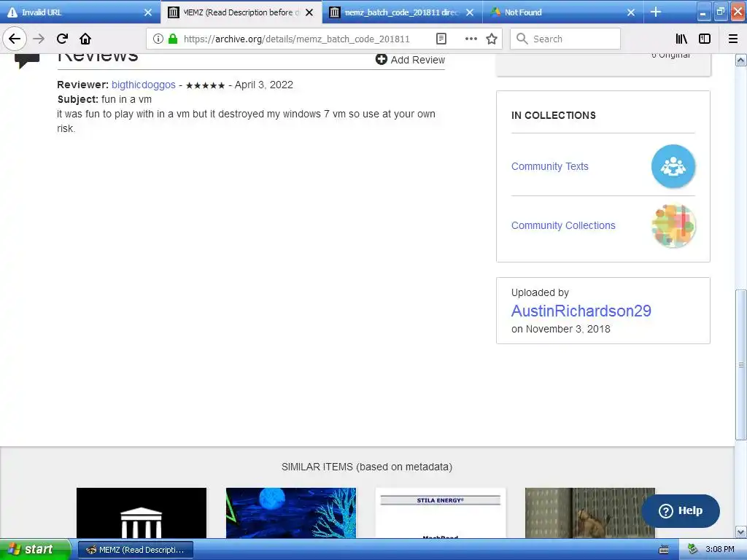
Task: Click the review subject "fun in a vm"
Action: tap(126, 99)
